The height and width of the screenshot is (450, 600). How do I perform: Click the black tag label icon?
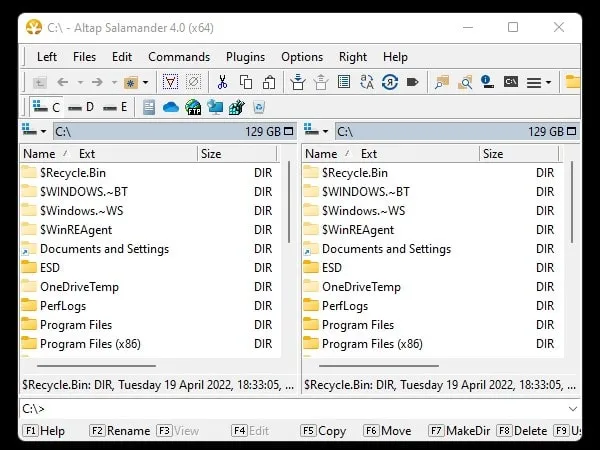click(412, 82)
